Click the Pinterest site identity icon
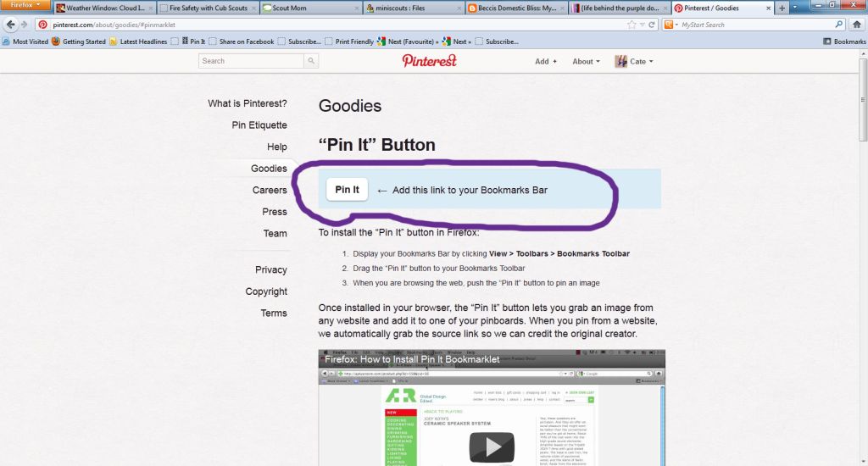Viewport: 868px width, 466px height. (x=42, y=25)
